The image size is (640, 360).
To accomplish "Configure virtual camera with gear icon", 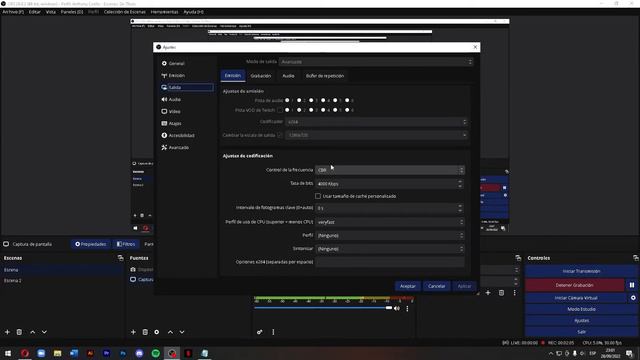I will (633, 298).
